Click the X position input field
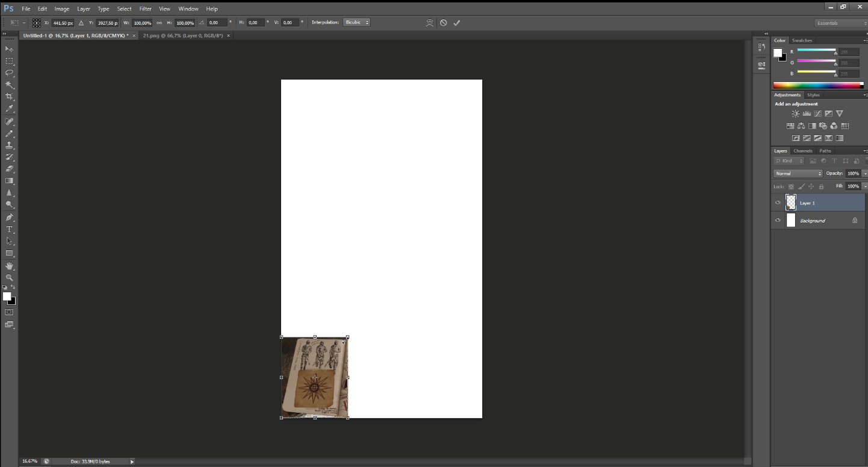Viewport: 868px width, 467px height. (x=63, y=22)
